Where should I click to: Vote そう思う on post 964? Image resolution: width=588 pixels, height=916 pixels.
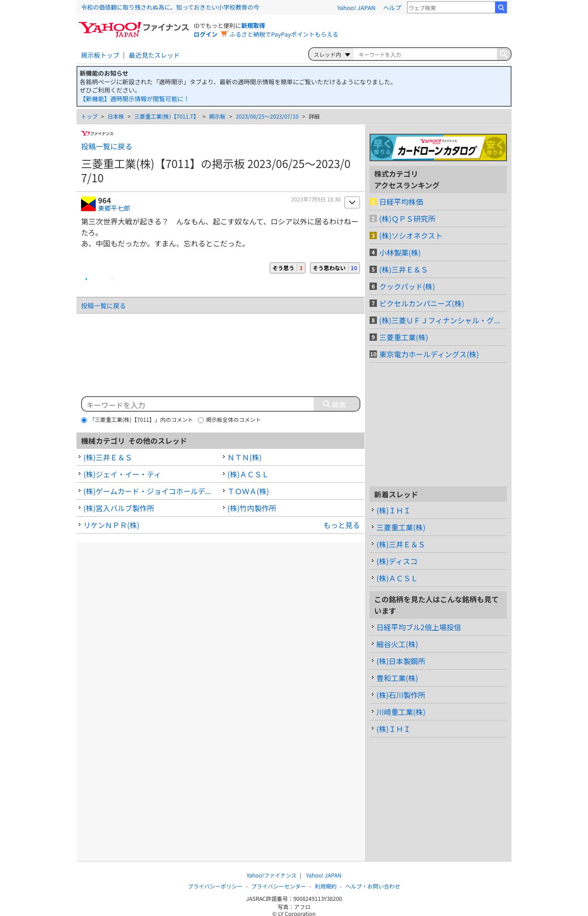coord(288,268)
